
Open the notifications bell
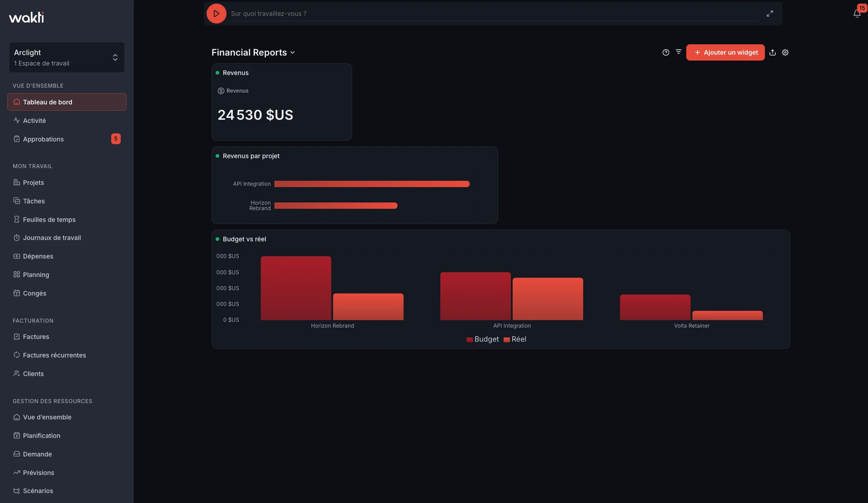[x=857, y=14]
